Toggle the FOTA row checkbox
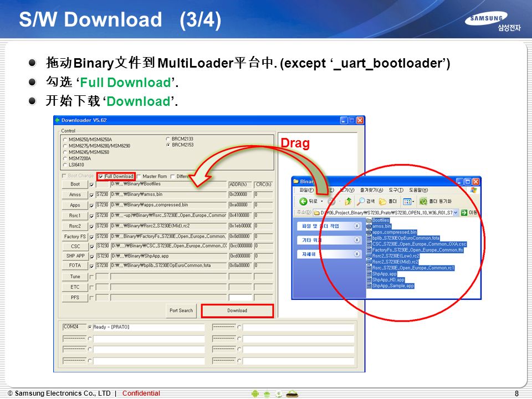The height and width of the screenshot is (399, 532). tap(91, 267)
